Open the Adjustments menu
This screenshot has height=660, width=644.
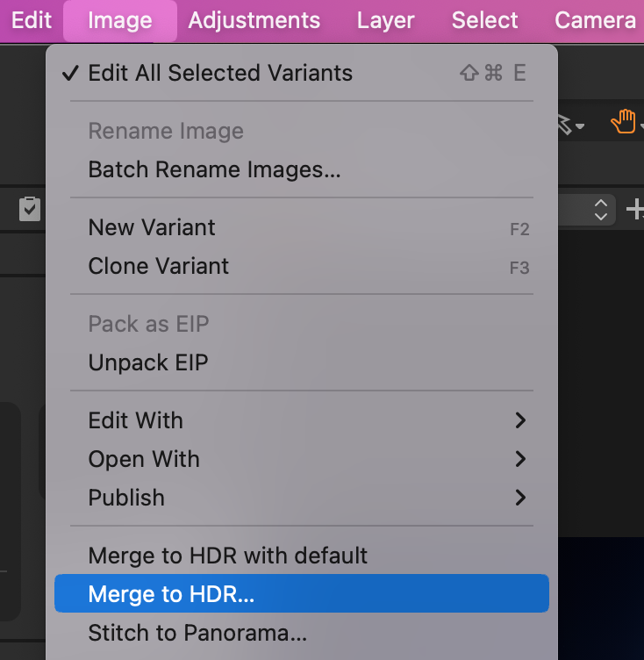coord(254,20)
